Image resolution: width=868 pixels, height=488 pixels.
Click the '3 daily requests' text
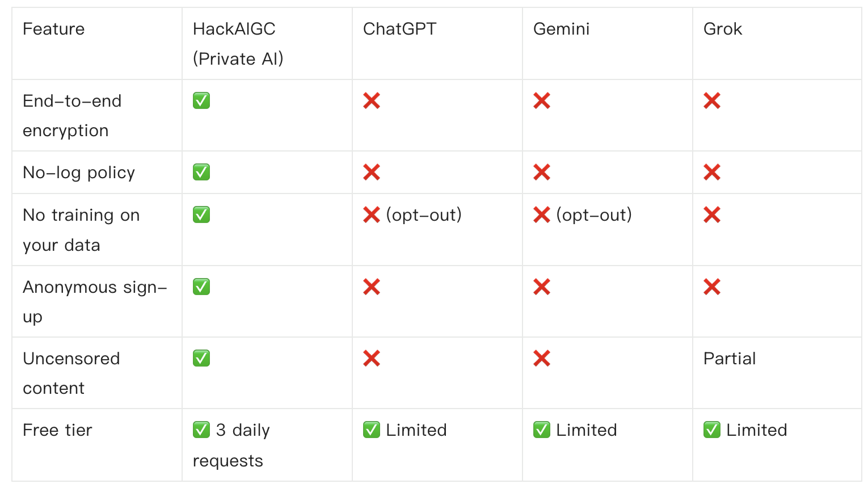[x=231, y=445]
